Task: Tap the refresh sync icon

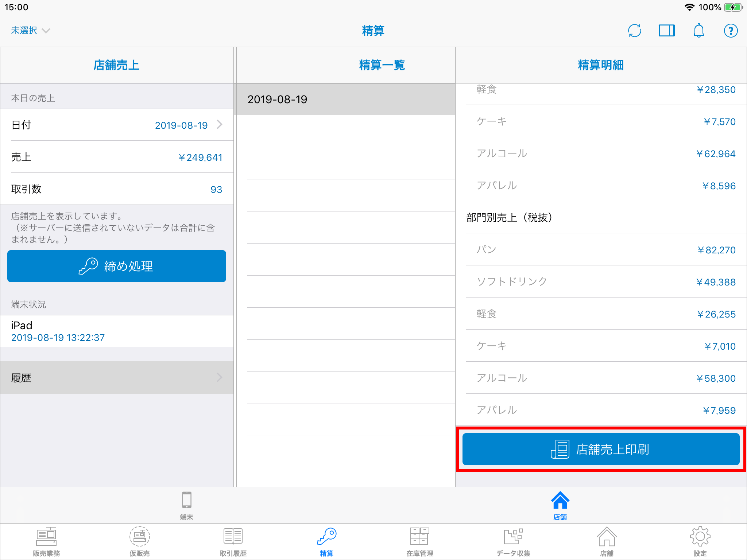Action: pos(635,31)
